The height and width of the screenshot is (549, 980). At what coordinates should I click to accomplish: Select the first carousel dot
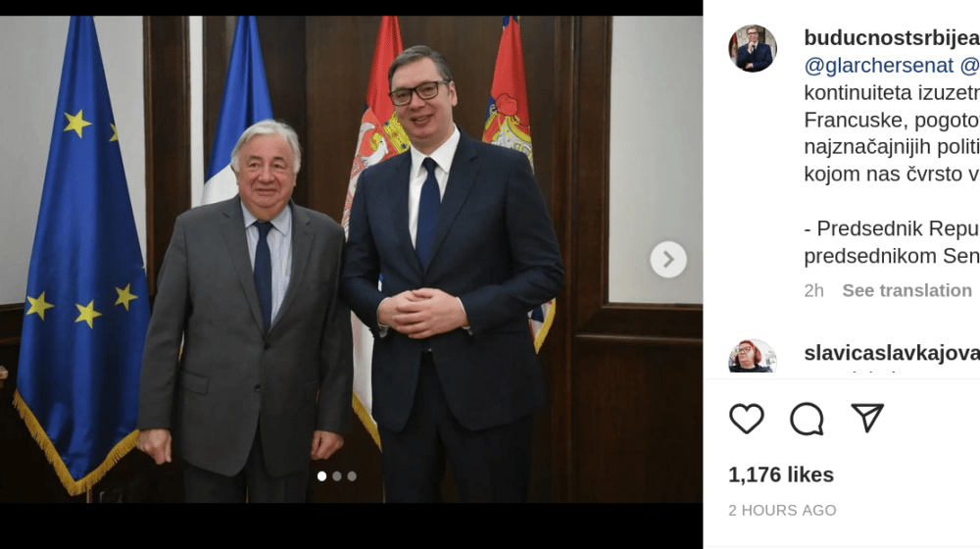(x=321, y=475)
